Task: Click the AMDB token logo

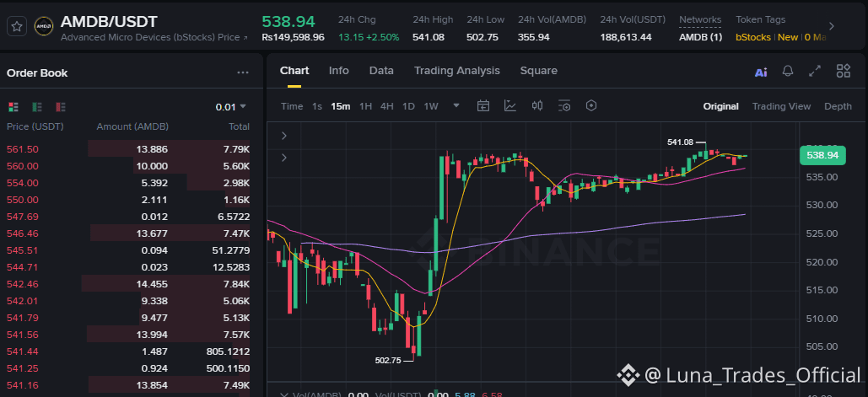Action: point(44,26)
